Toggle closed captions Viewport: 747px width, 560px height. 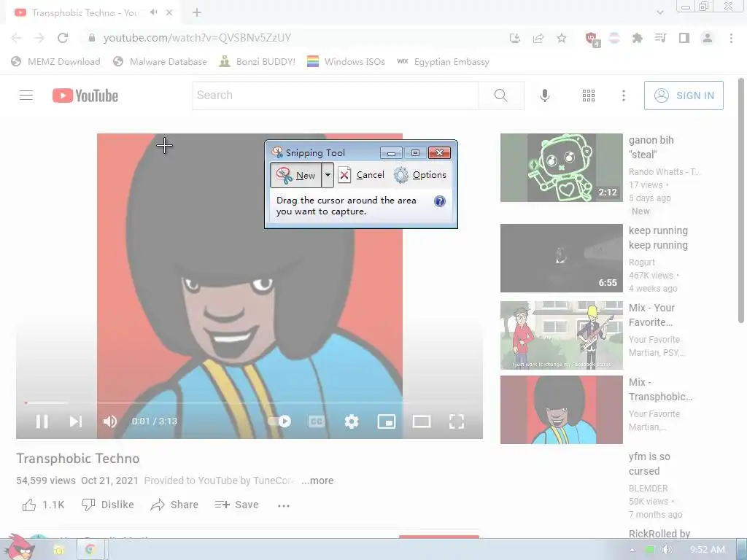(x=317, y=421)
